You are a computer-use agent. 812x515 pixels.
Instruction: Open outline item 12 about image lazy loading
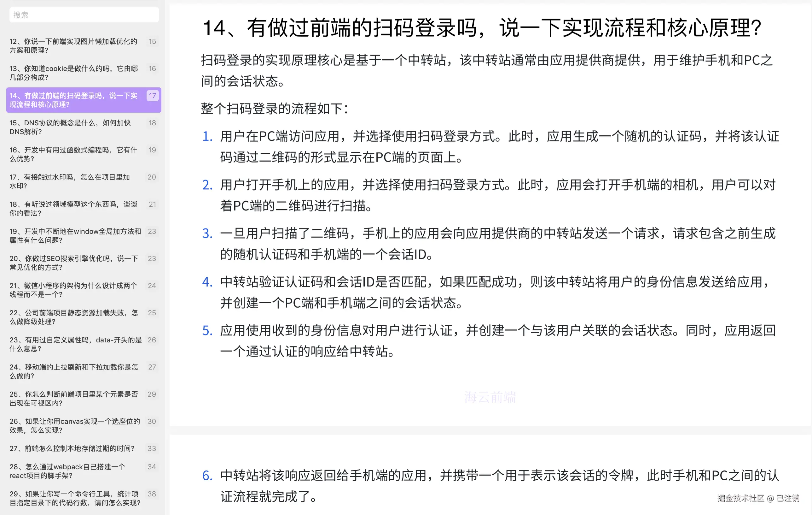(73, 45)
